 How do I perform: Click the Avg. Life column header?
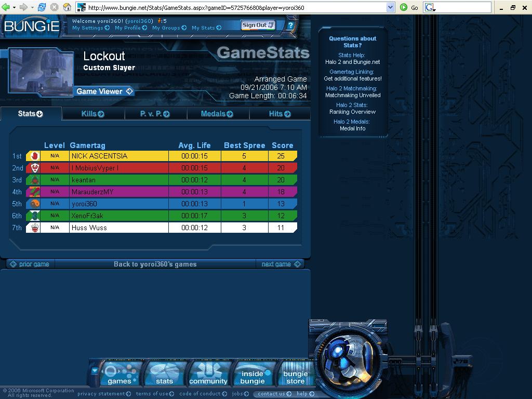[194, 145]
